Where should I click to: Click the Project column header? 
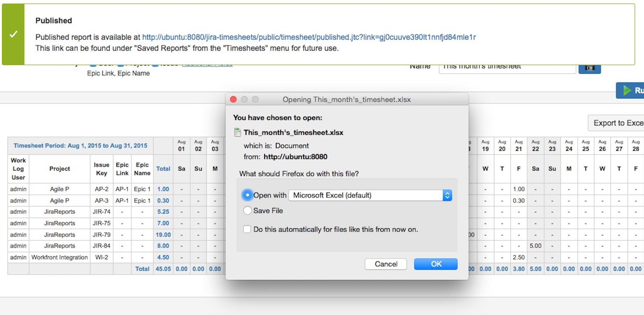click(x=59, y=169)
